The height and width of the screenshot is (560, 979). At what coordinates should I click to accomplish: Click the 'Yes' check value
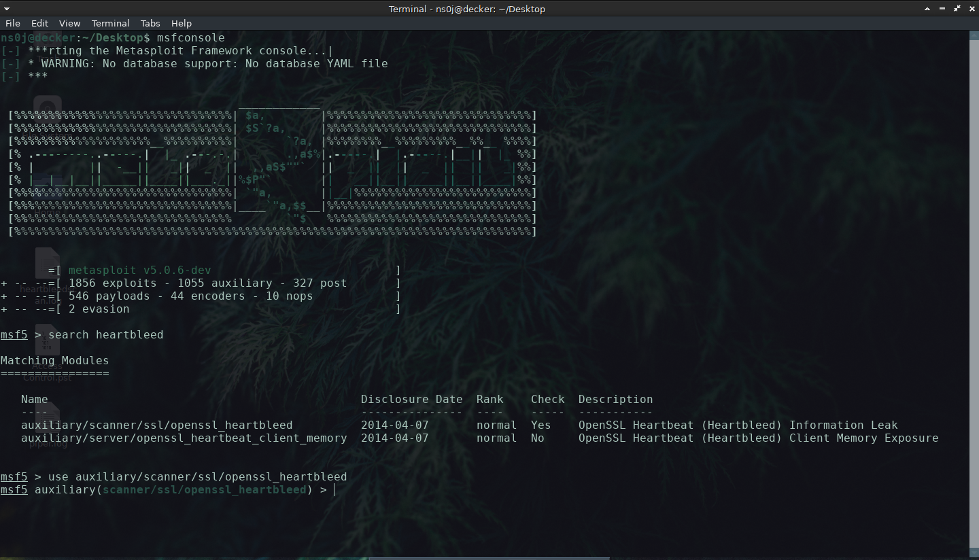pos(540,425)
